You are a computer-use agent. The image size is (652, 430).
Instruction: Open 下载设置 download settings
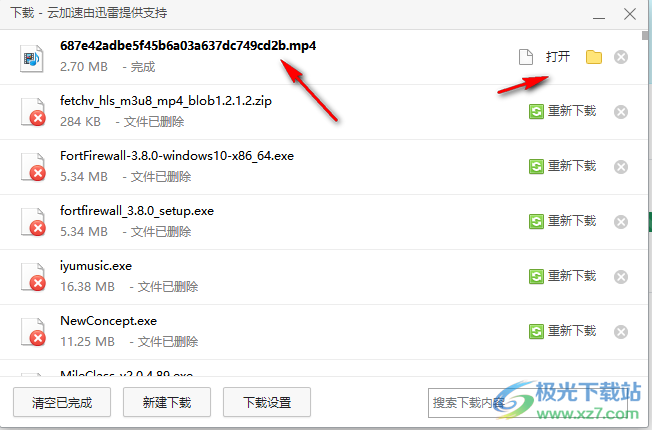[x=267, y=402]
